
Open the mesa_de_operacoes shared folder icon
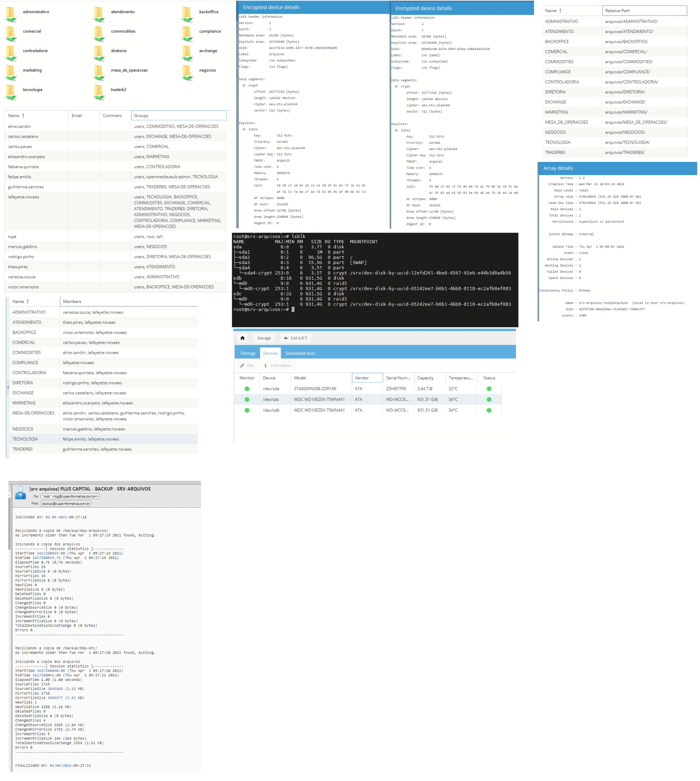click(100, 72)
